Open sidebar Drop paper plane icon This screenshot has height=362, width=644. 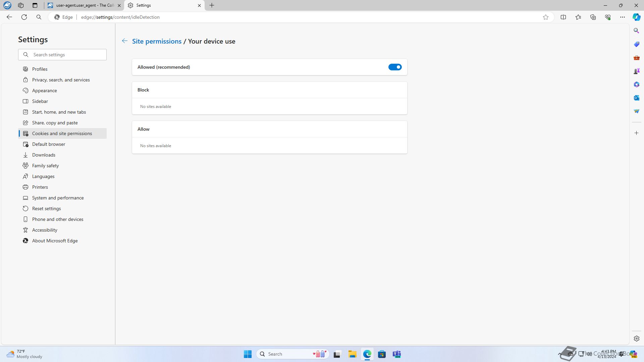click(636, 111)
